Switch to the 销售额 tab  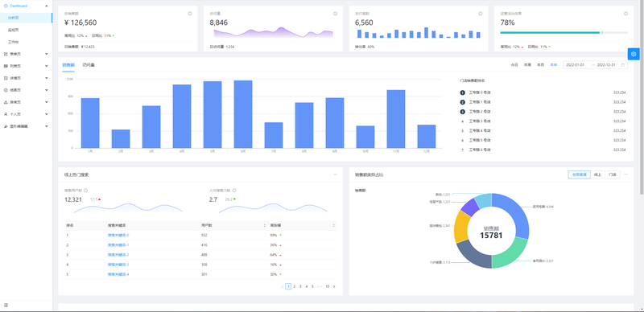tap(68, 65)
